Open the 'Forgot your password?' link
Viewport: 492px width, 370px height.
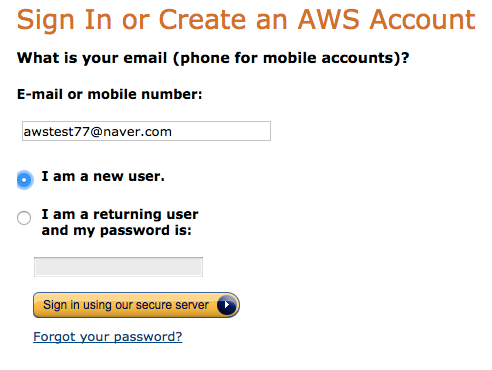tap(108, 337)
